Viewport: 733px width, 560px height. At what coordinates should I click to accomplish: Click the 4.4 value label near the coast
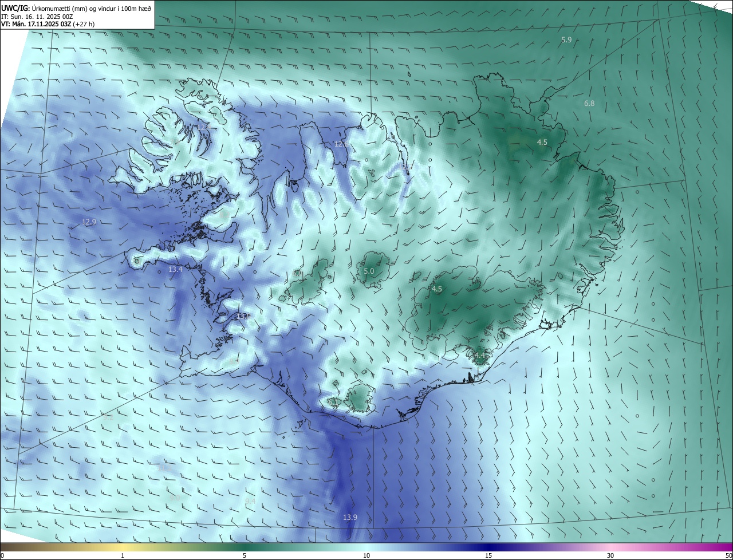click(x=479, y=356)
